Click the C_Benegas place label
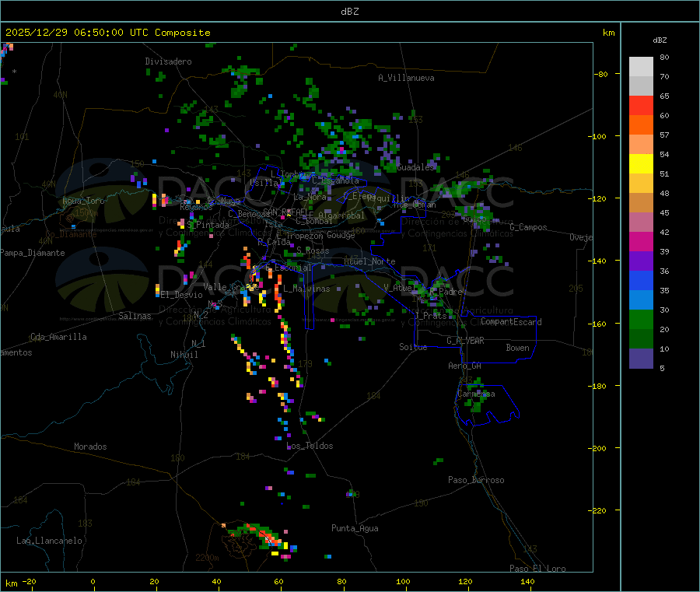This screenshot has height=592, width=700. (x=248, y=214)
